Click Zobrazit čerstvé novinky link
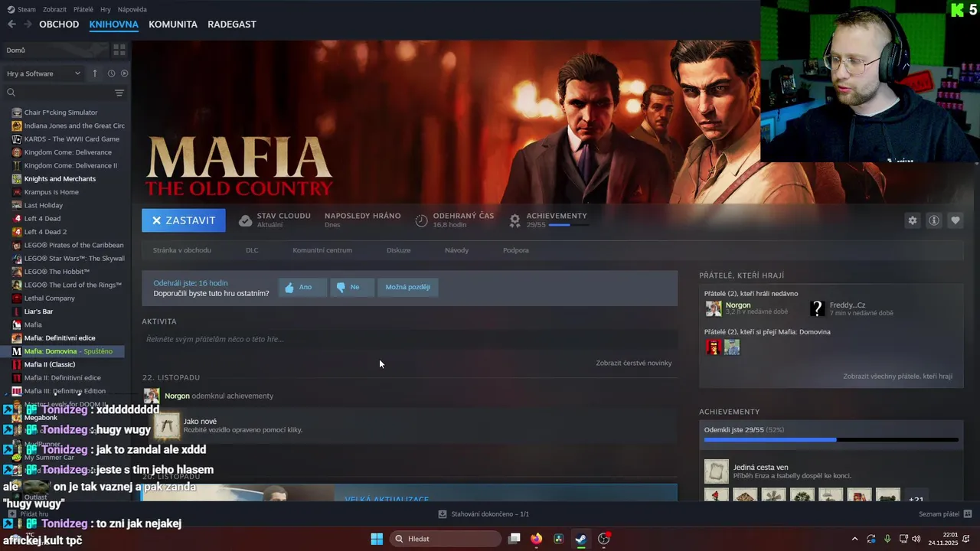Screen dimensions: 980x551 click(634, 363)
